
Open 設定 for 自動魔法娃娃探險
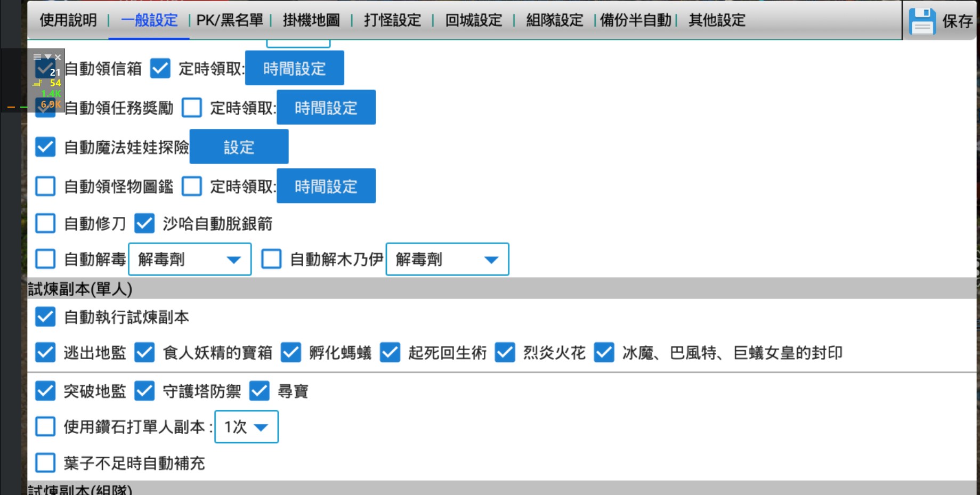(x=239, y=147)
